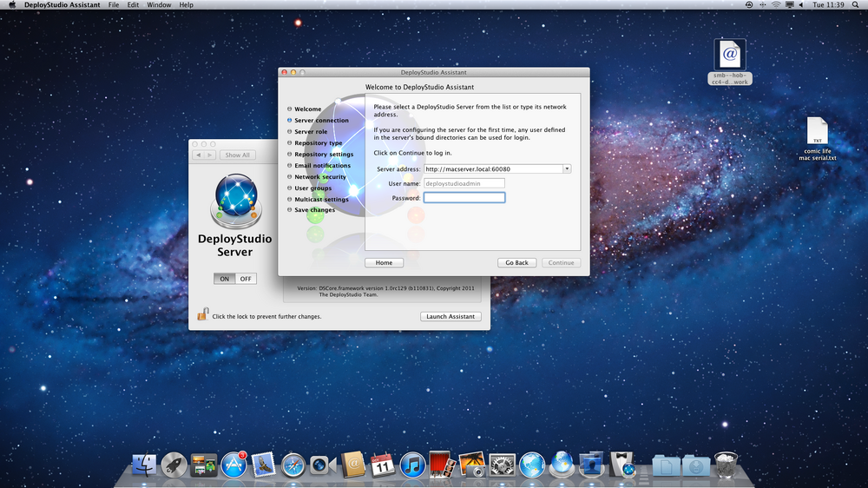Launch Safari compass icon in dock
Screen dimensions: 868x488
click(293, 465)
